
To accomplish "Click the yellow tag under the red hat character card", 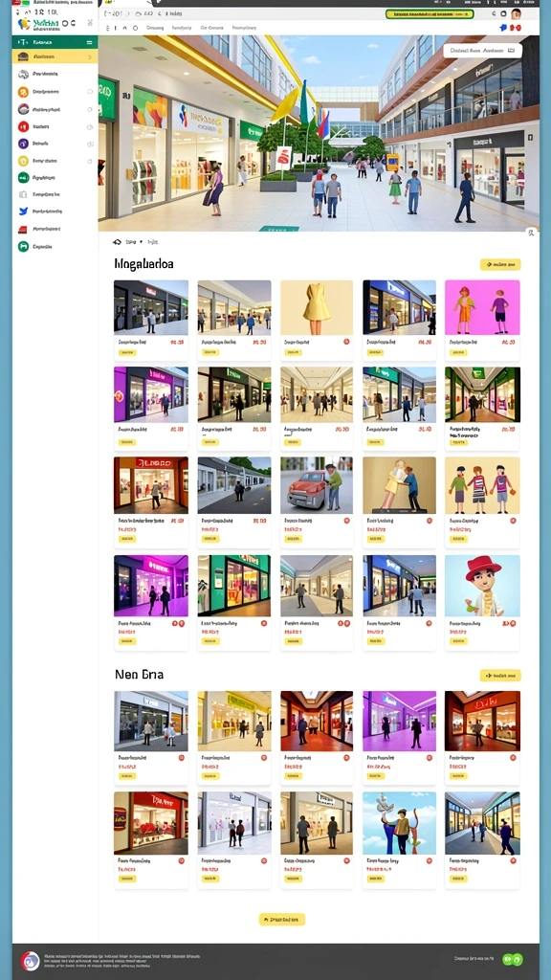I will tap(458, 641).
